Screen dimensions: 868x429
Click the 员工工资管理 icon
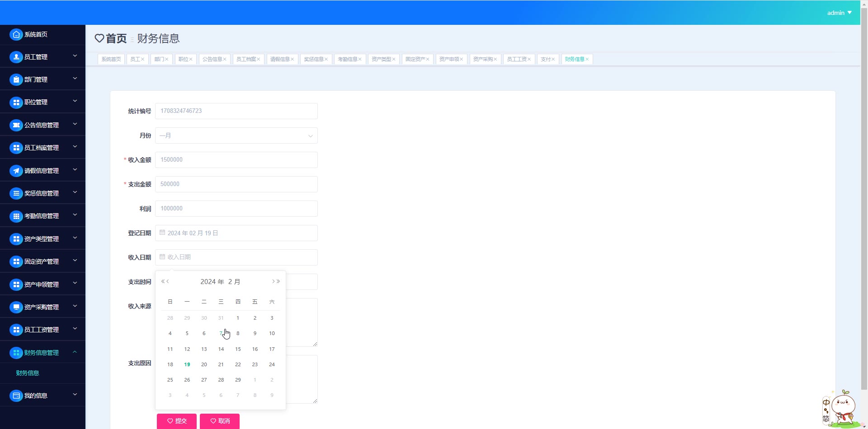(x=16, y=330)
